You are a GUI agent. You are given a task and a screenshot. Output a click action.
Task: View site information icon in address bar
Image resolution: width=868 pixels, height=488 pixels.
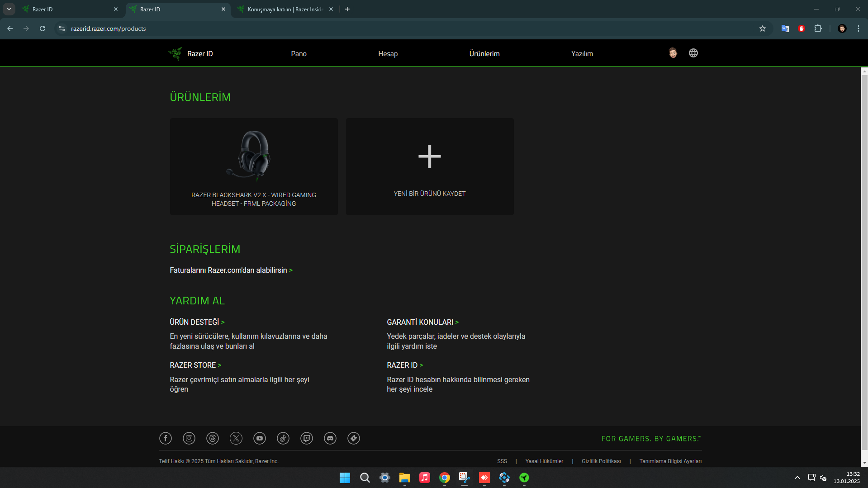[62, 28]
